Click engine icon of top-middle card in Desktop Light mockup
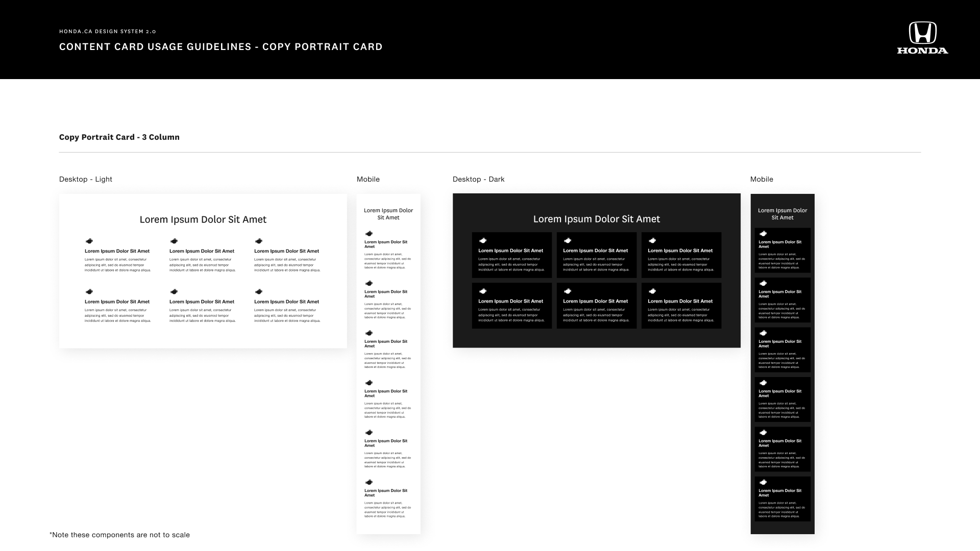The width and height of the screenshot is (980, 551). (174, 241)
